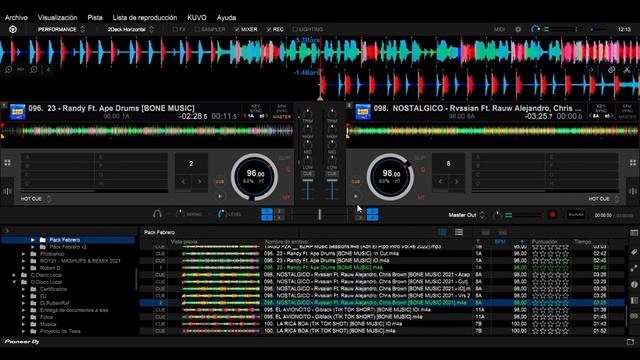Move the crossfader
The height and width of the screenshot is (360, 640).
(320, 214)
